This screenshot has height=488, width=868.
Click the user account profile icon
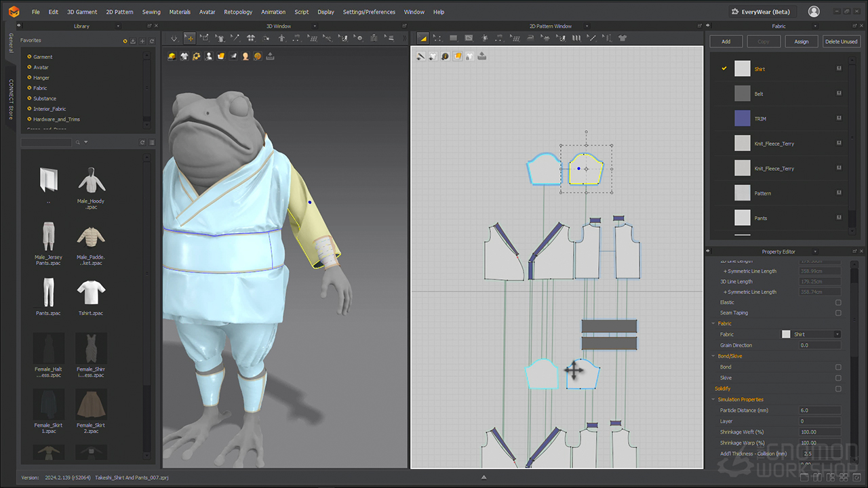(814, 12)
